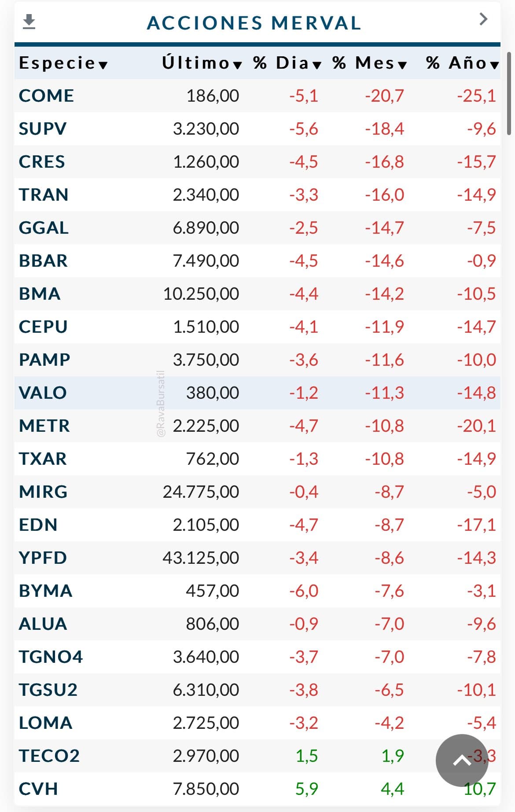Sort table by Especie column arrow
515x812 pixels.
103,65
